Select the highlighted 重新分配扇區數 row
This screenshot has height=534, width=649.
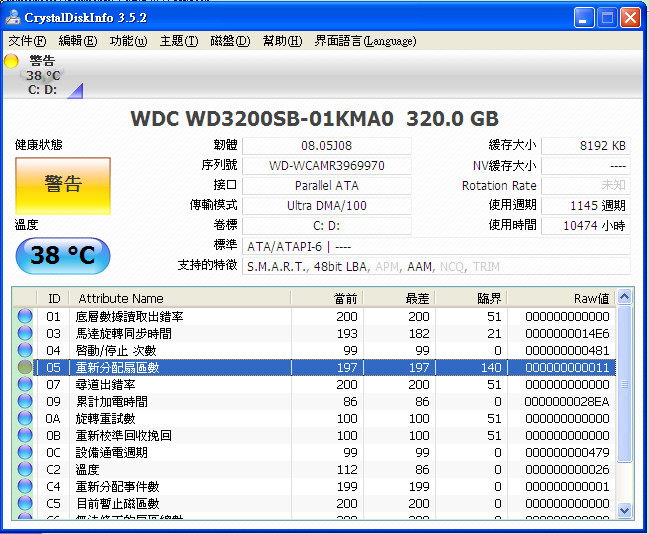pyautogui.click(x=315, y=367)
